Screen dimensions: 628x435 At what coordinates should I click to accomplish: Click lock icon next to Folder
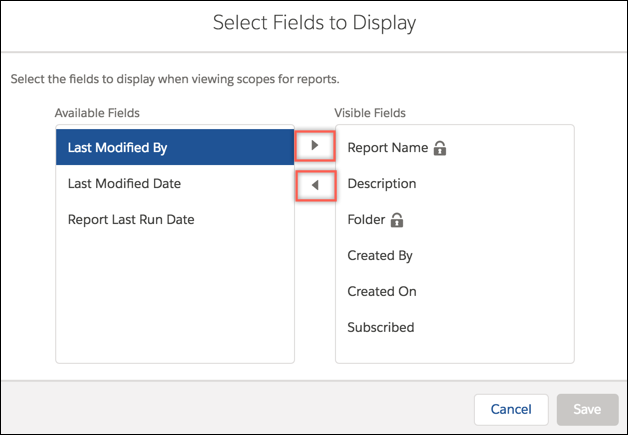click(397, 220)
